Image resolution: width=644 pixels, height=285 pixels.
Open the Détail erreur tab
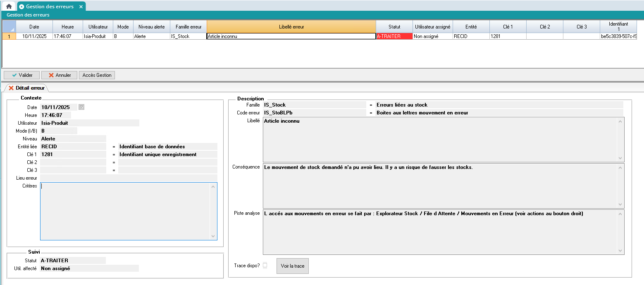point(26,88)
